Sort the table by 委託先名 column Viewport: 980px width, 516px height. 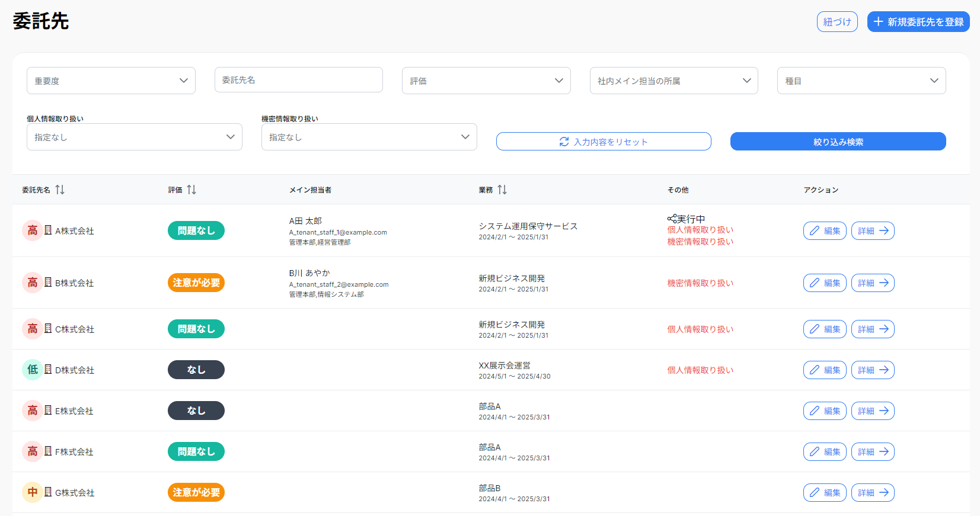coord(60,190)
